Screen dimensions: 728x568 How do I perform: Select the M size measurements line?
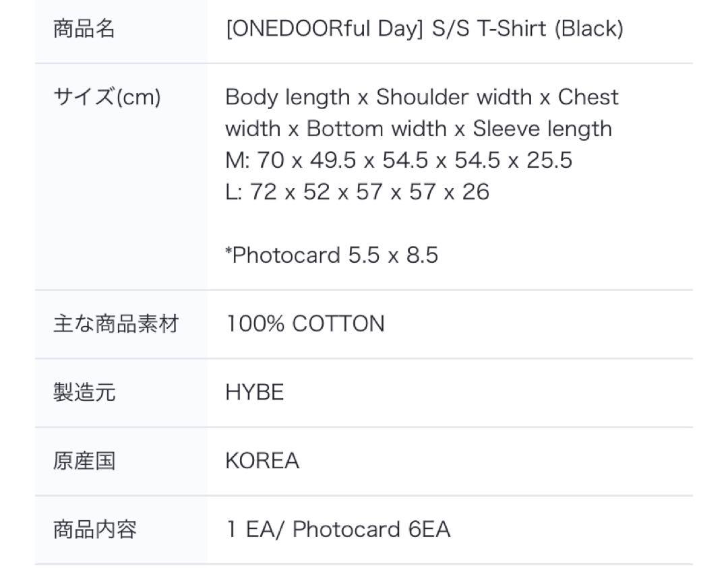pyautogui.click(x=399, y=160)
